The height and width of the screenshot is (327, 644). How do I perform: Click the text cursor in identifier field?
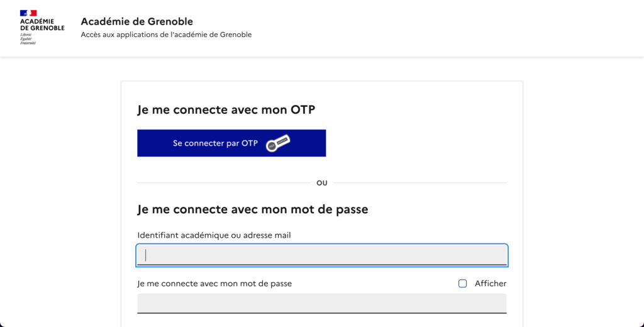pos(146,255)
